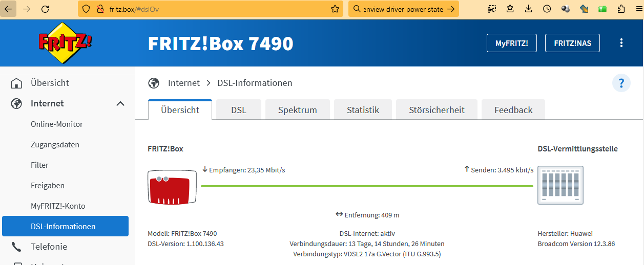
Task: Click the Hersteller: Huawei text
Action: 565,233
